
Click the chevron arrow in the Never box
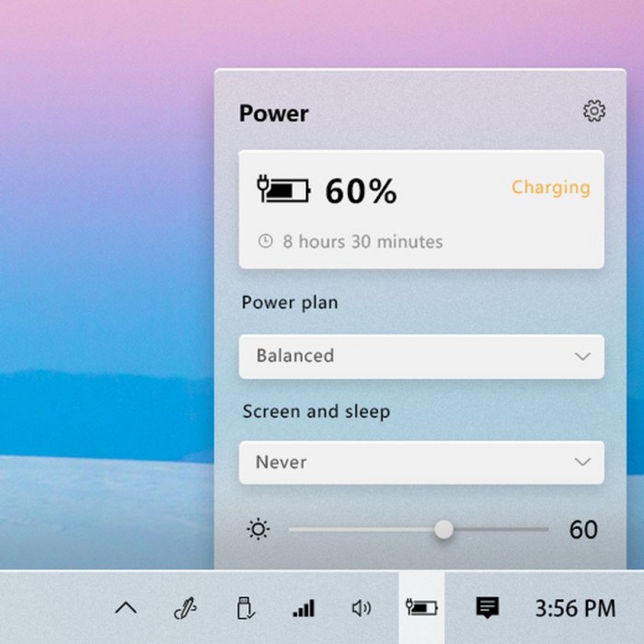(x=582, y=462)
